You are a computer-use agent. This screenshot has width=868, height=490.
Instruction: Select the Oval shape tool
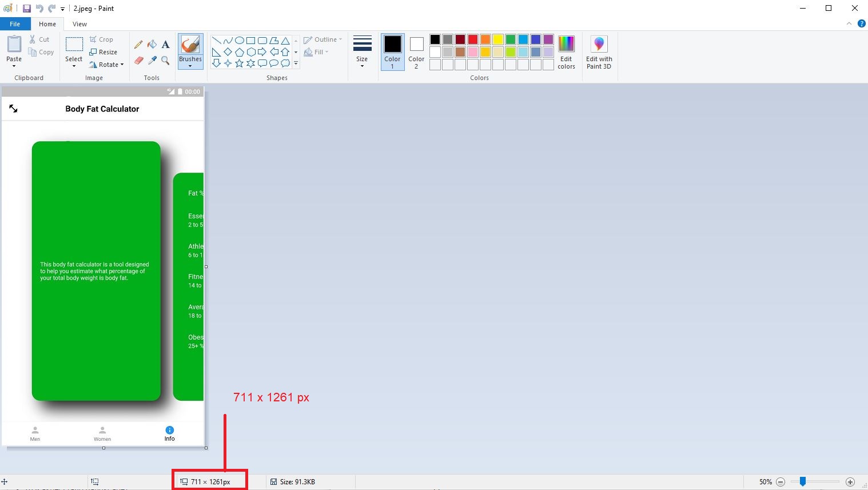coord(239,39)
